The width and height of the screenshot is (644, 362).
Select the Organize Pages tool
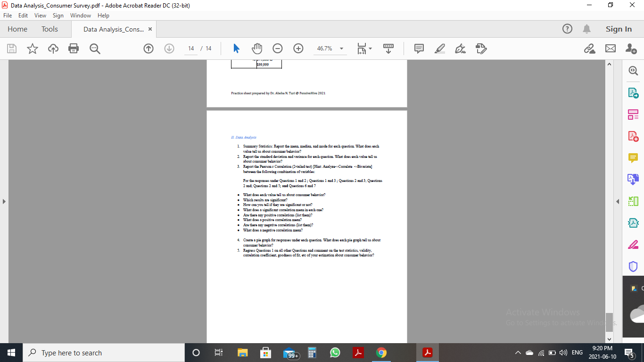[633, 114]
